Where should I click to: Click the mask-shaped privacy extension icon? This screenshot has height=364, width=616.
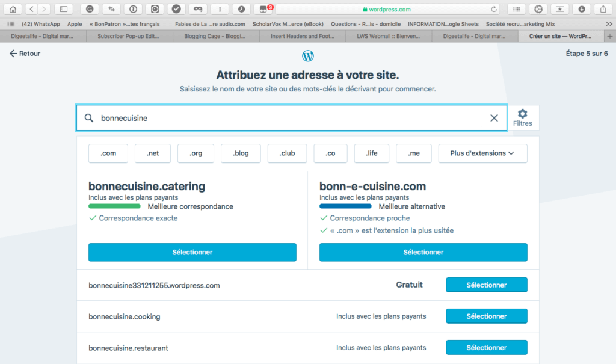coord(198,9)
